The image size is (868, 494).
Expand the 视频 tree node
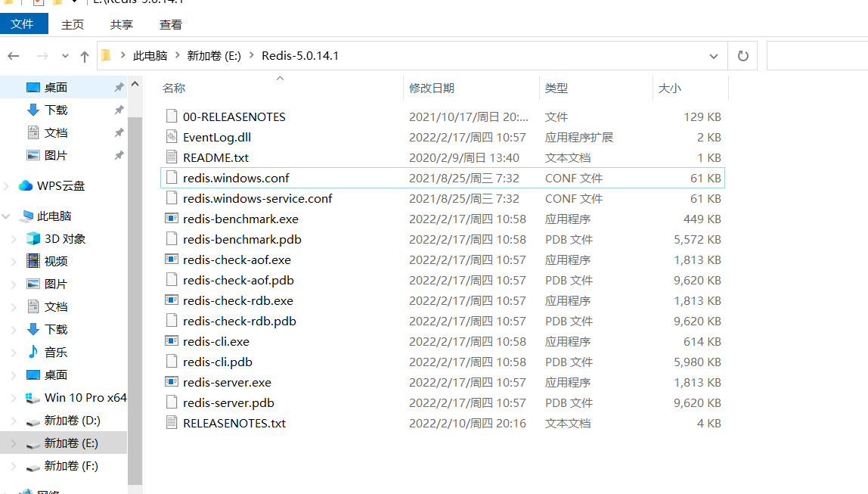point(14,262)
